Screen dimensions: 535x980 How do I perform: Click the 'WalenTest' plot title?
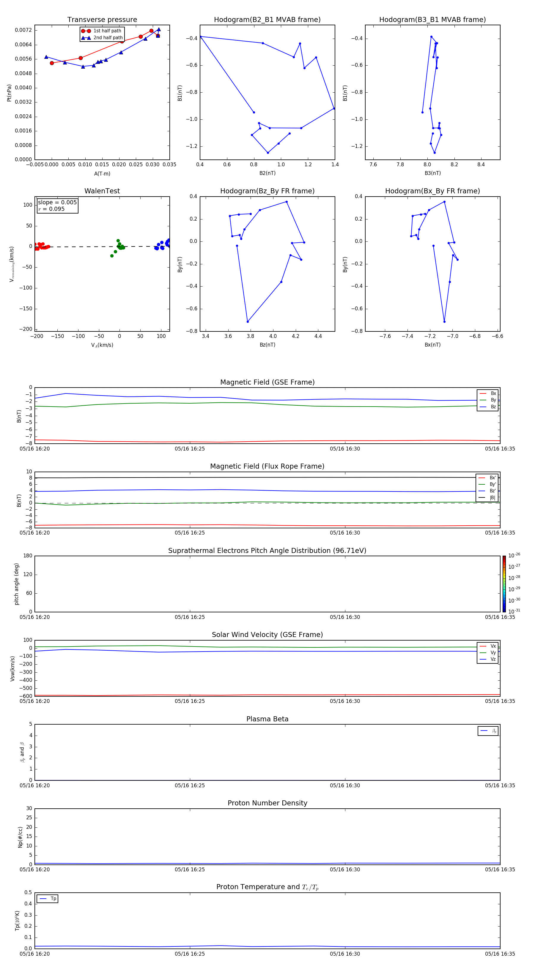click(102, 191)
